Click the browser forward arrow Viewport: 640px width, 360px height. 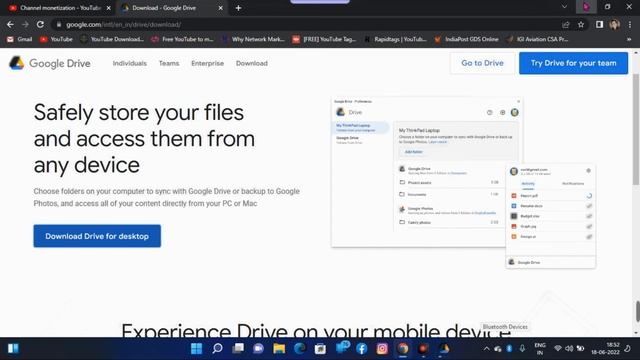(x=25, y=24)
